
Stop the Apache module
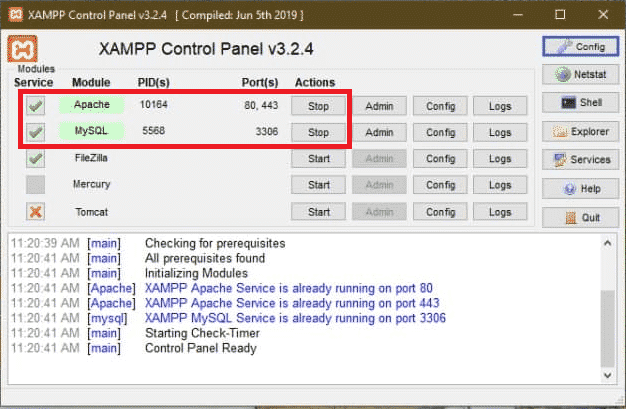[318, 106]
